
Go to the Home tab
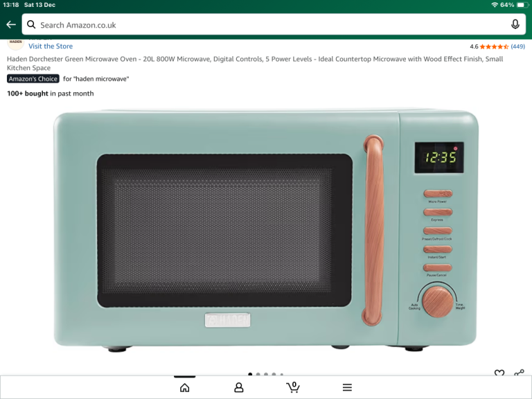click(184, 387)
